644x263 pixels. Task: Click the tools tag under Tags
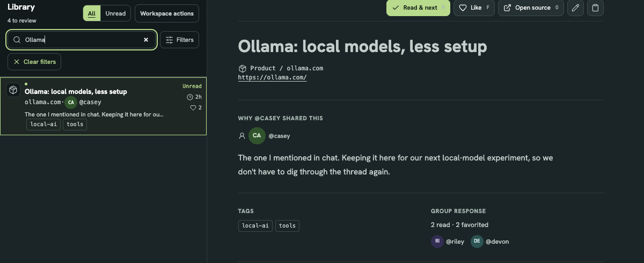(x=287, y=225)
